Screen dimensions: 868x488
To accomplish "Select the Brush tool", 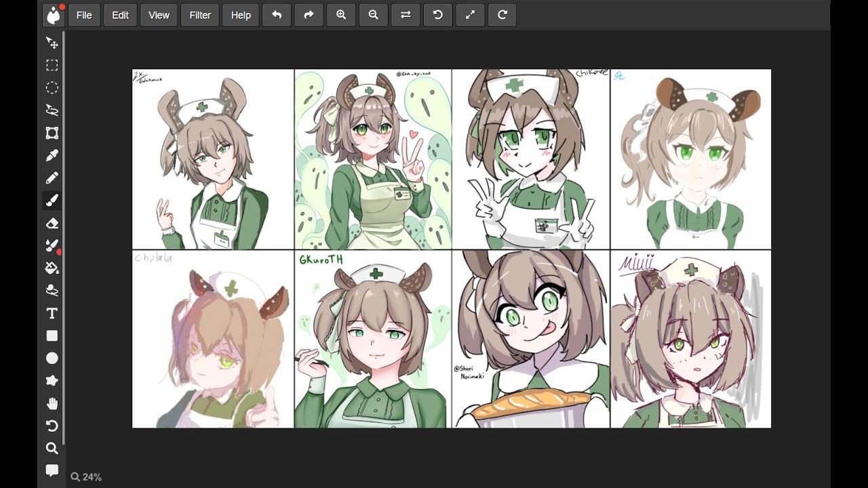I will tap(52, 200).
